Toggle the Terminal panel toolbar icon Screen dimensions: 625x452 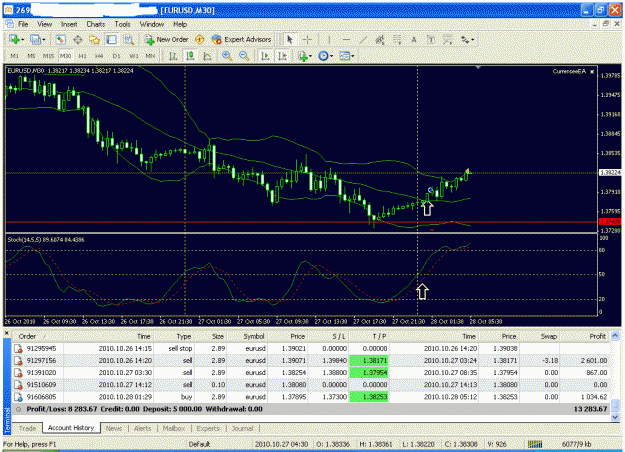112,39
